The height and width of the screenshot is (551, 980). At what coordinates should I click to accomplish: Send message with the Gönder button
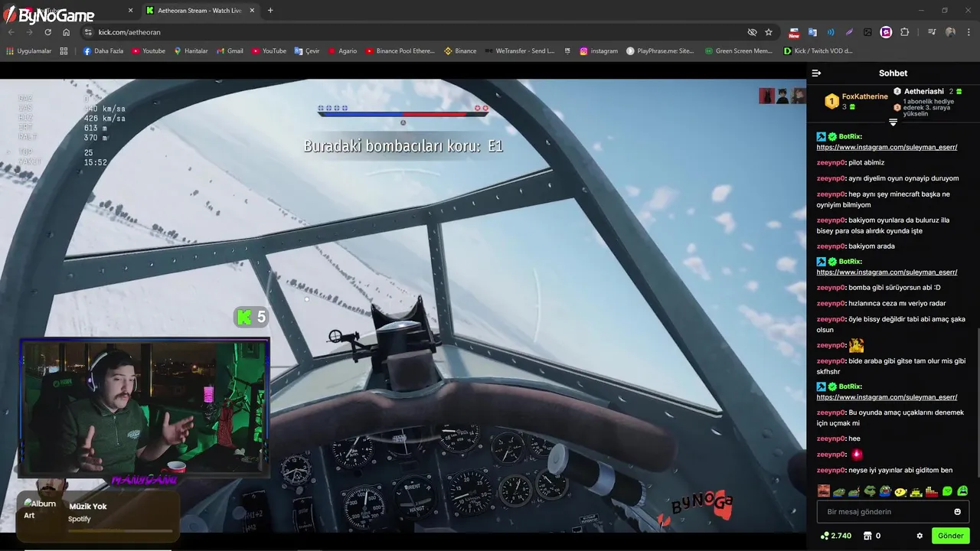click(950, 536)
